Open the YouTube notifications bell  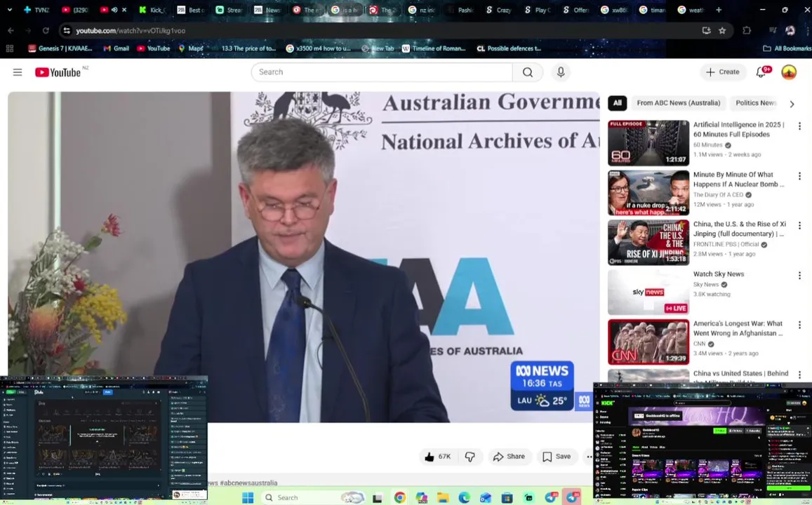coord(761,72)
